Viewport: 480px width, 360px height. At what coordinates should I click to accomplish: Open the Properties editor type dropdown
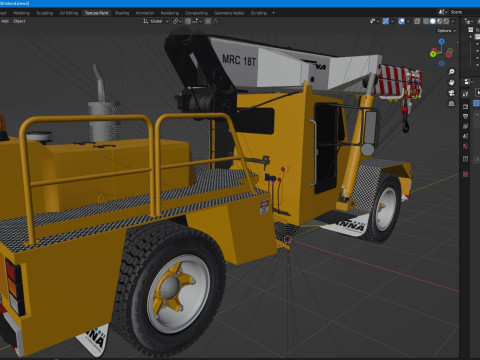point(468,82)
